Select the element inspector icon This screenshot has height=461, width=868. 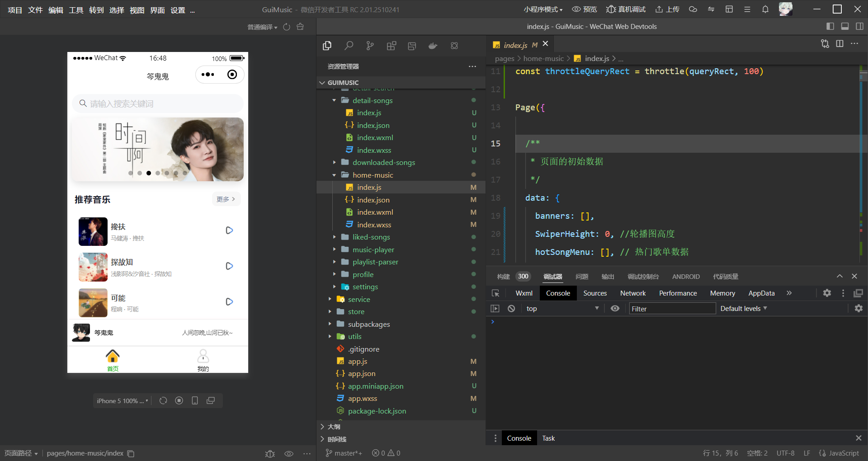pyautogui.click(x=495, y=293)
